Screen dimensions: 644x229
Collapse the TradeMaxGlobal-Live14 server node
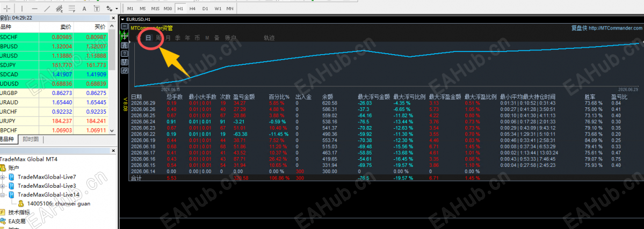4,195
